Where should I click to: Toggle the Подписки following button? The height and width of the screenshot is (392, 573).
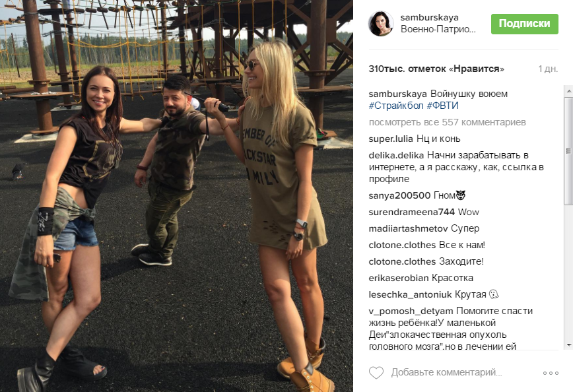(x=524, y=24)
